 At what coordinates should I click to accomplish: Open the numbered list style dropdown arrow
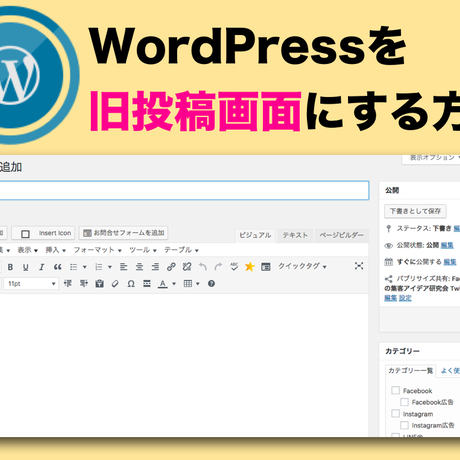(110, 267)
